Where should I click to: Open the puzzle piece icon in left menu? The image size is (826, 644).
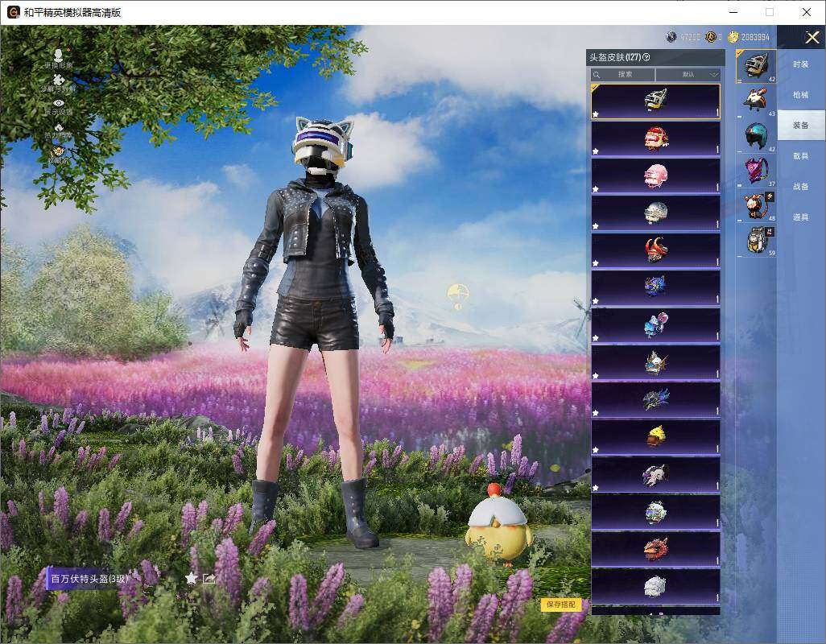point(59,78)
